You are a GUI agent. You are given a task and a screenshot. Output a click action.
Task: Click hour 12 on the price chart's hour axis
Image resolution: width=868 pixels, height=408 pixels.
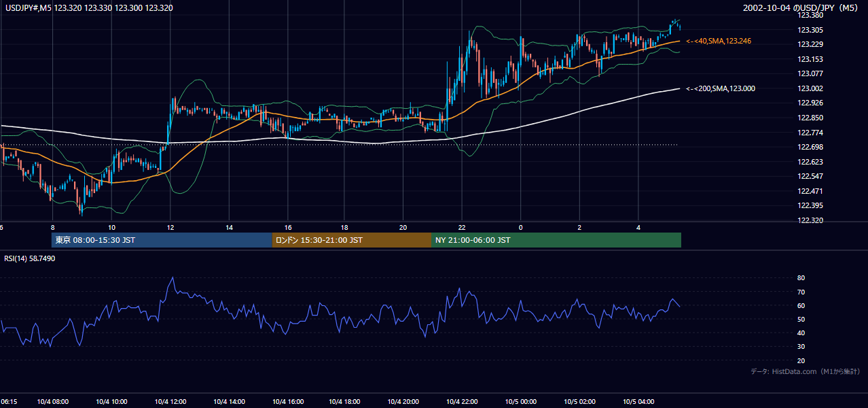[x=170, y=227]
